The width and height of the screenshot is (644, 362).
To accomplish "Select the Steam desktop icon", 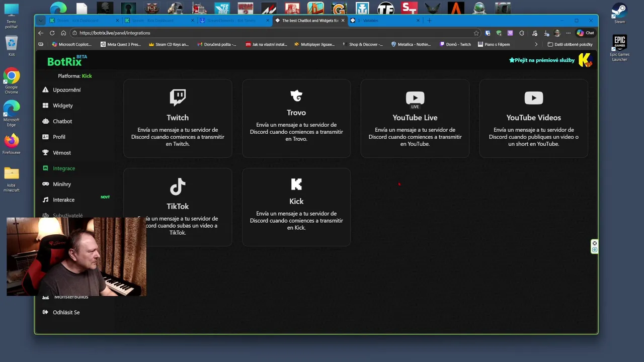I will pyautogui.click(x=619, y=14).
